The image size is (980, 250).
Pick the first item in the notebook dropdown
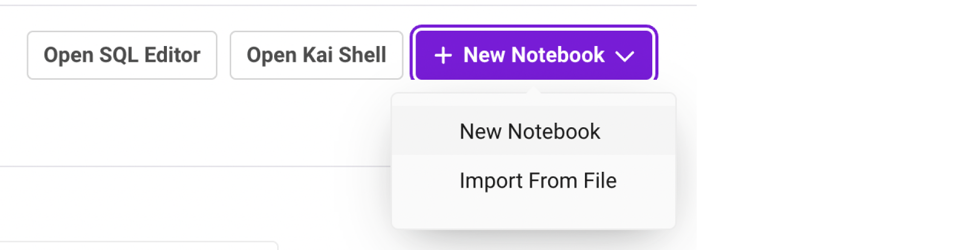[x=530, y=131]
